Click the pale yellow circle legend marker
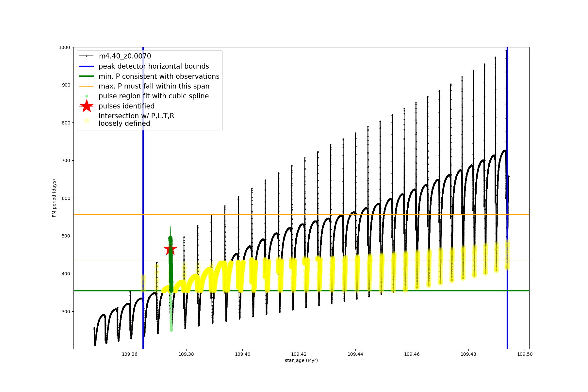Screen dimensions: 588x392 click(x=87, y=121)
